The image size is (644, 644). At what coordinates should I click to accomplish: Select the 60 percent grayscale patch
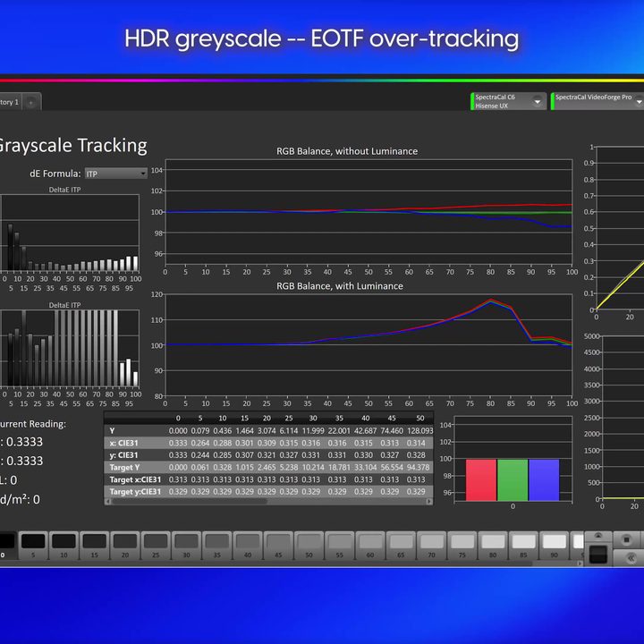(370, 545)
